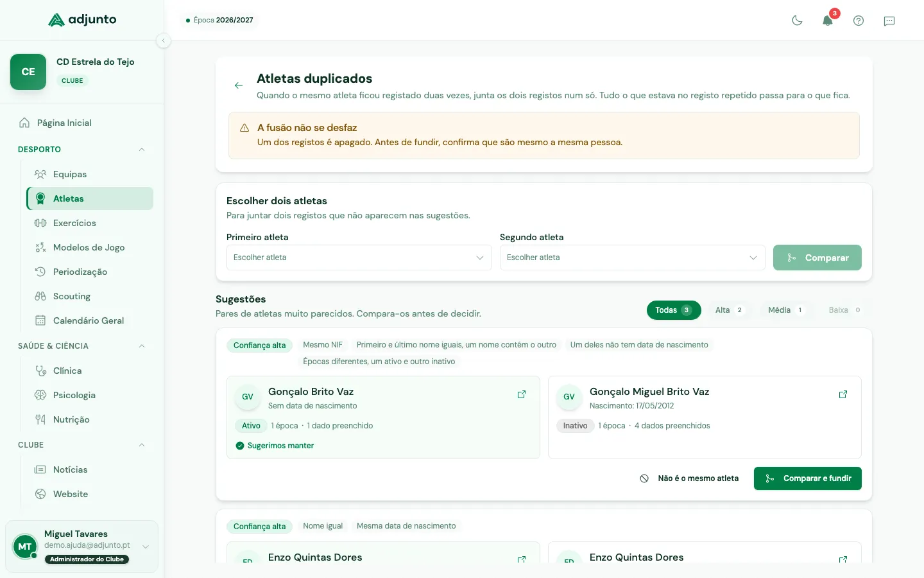Open Calendário Geral
924x578 pixels.
90,320
